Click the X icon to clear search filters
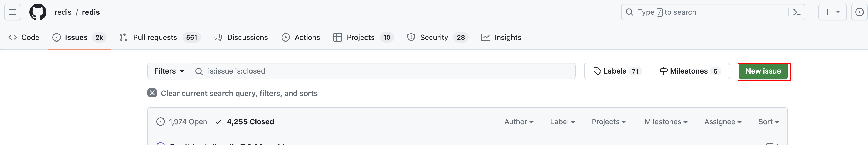 152,93
